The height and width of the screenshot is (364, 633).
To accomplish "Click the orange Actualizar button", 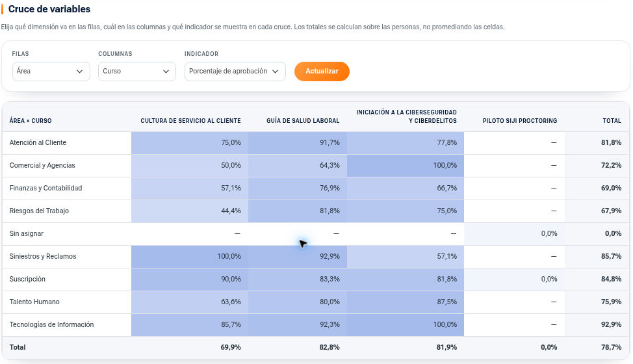I will [x=322, y=71].
